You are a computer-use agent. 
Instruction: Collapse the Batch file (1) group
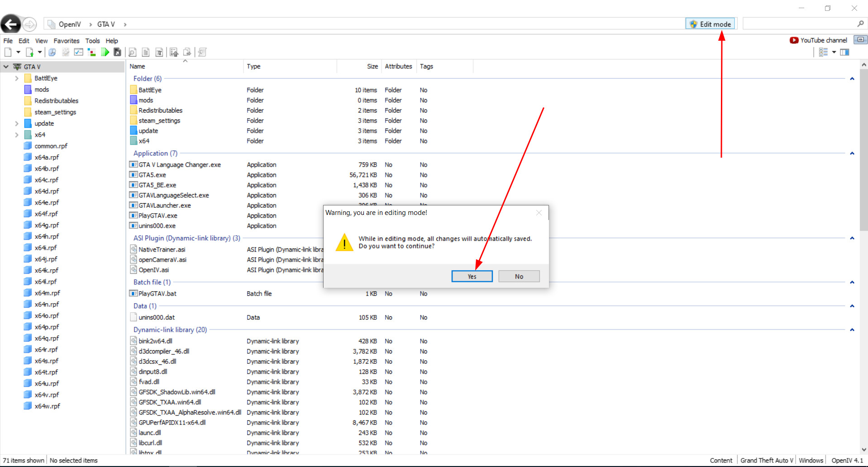852,282
